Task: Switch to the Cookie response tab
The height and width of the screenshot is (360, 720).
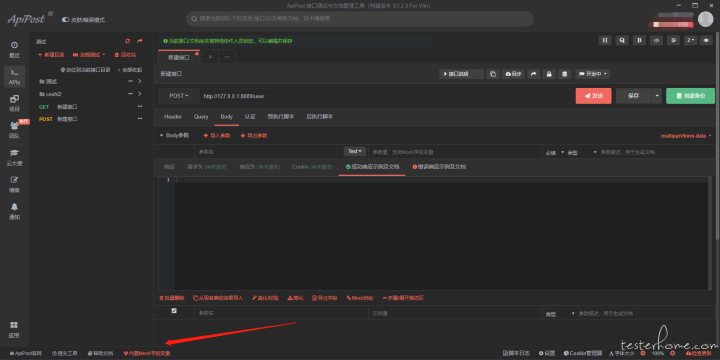Action: [311, 167]
